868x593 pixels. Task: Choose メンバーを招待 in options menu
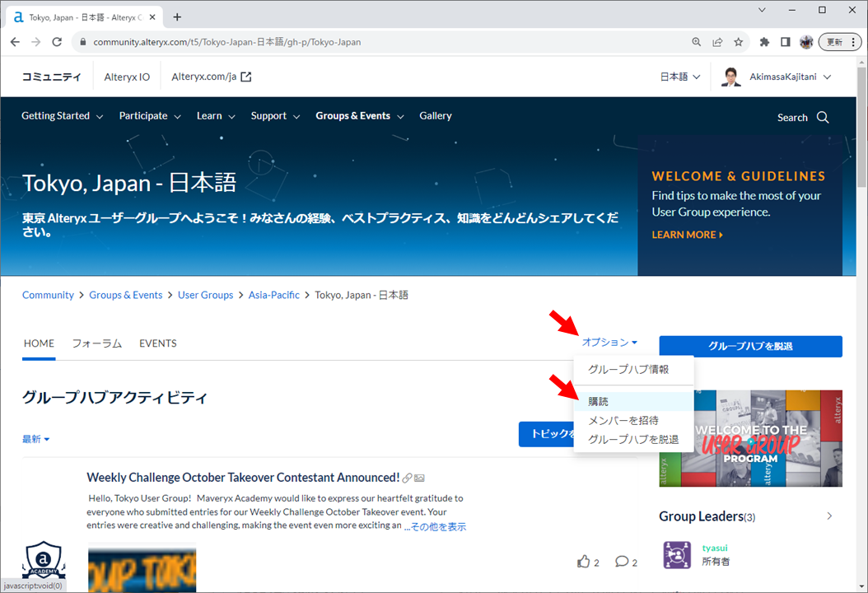point(623,421)
